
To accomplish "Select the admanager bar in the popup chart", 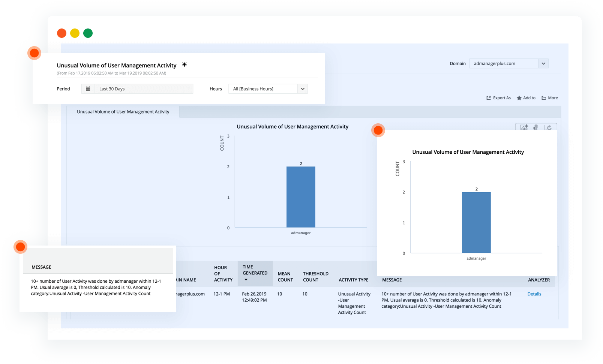I will pyautogui.click(x=476, y=222).
